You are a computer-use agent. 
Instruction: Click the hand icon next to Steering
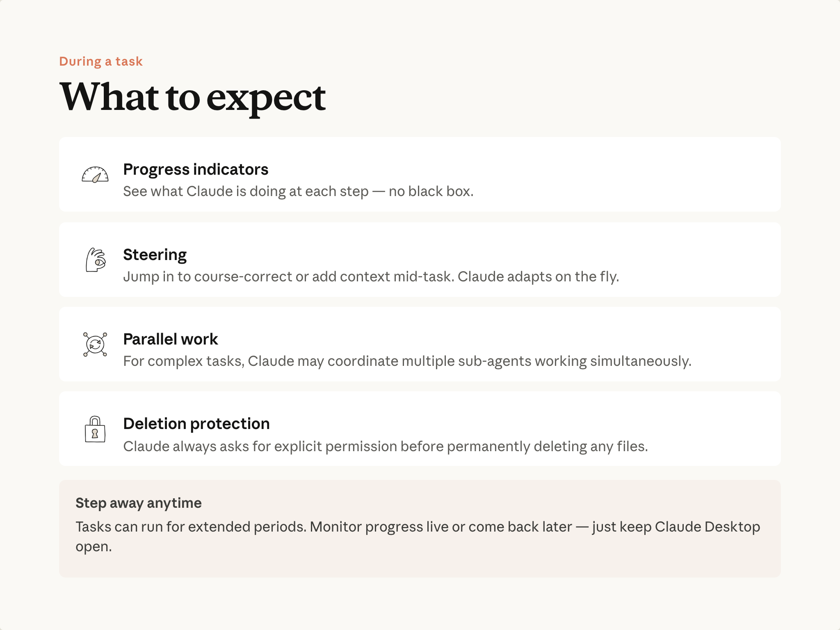point(96,260)
